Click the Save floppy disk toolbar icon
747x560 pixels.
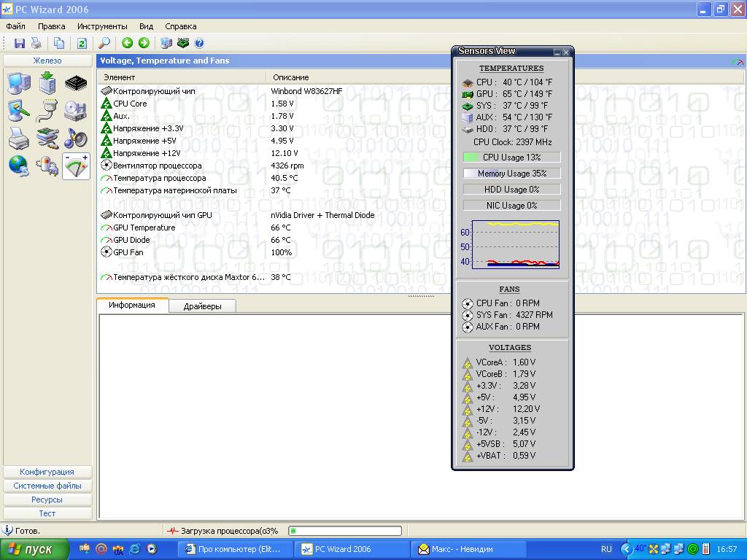pyautogui.click(x=20, y=44)
